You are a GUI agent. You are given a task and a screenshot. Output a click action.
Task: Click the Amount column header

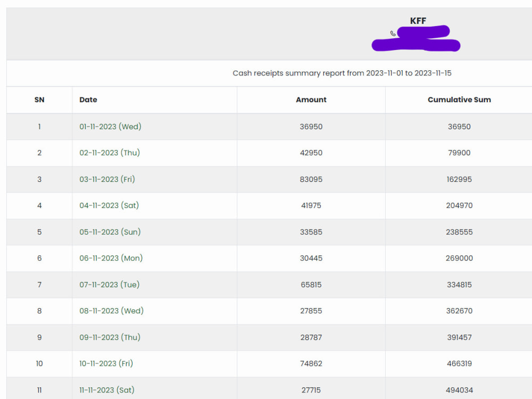(x=311, y=100)
